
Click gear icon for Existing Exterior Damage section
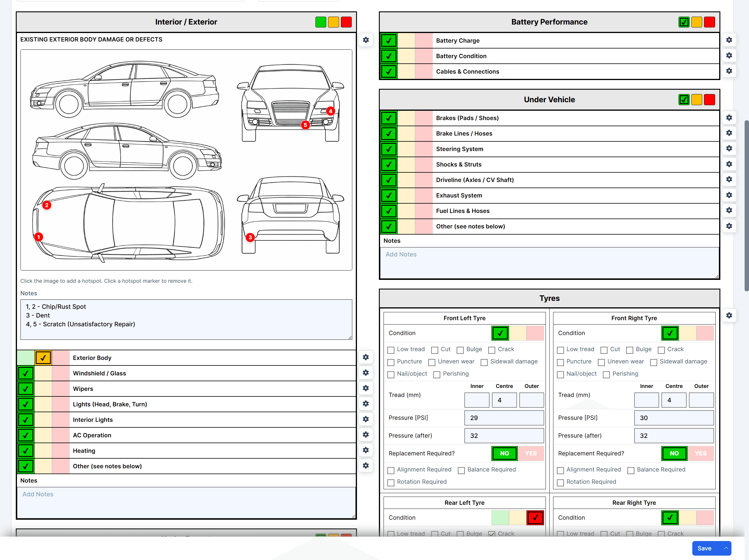(x=366, y=40)
